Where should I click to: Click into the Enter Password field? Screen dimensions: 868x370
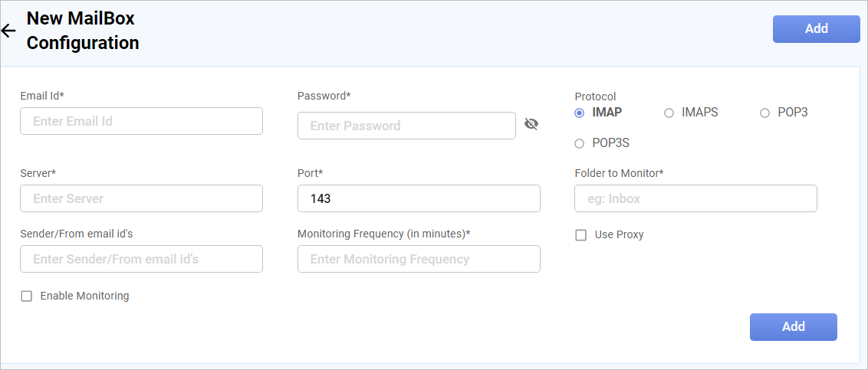point(406,126)
